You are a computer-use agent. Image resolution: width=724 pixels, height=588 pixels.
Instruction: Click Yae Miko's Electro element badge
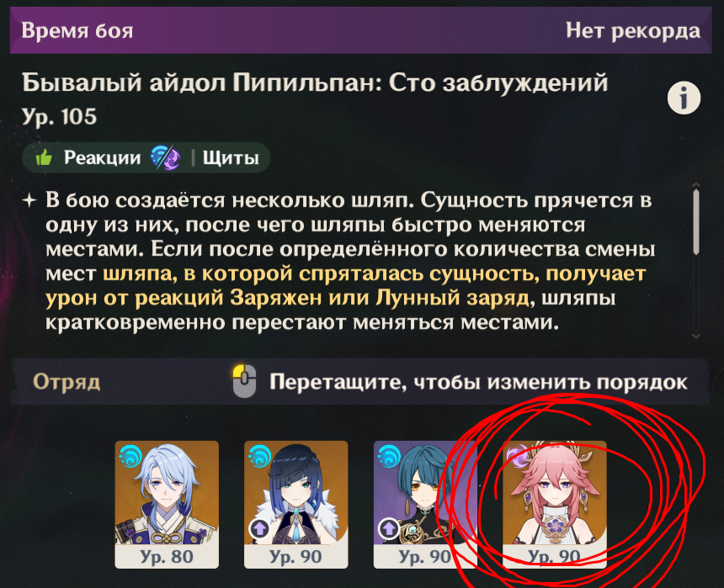tap(518, 456)
